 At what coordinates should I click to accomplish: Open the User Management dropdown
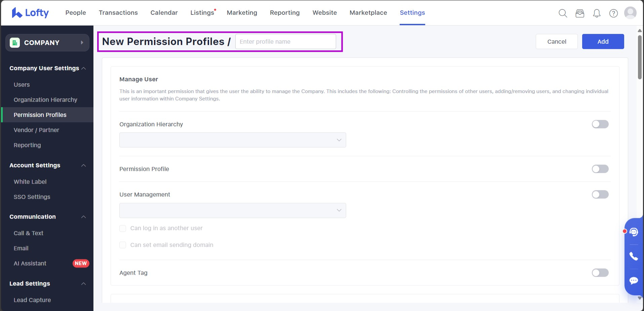pos(233,211)
